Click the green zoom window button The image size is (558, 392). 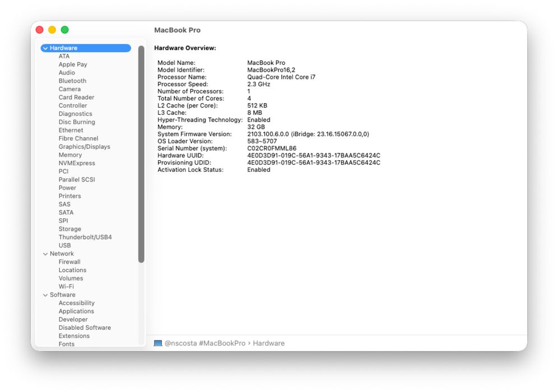[x=65, y=30]
